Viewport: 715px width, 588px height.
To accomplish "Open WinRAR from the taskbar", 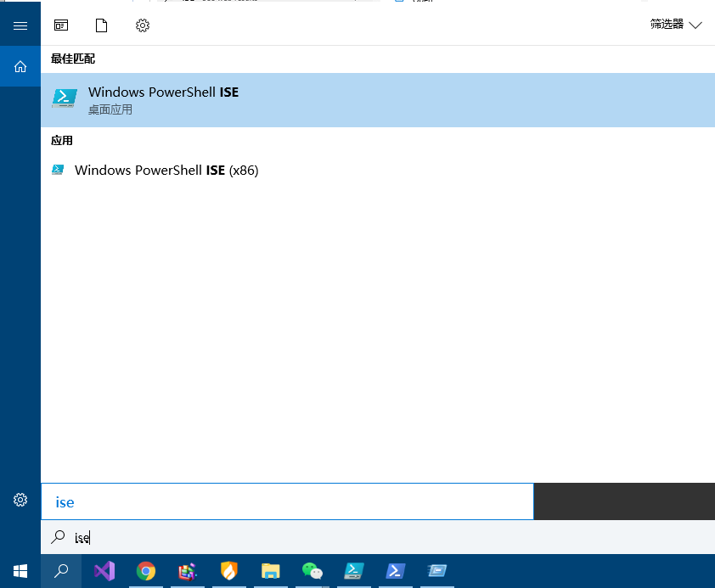I will 188,571.
